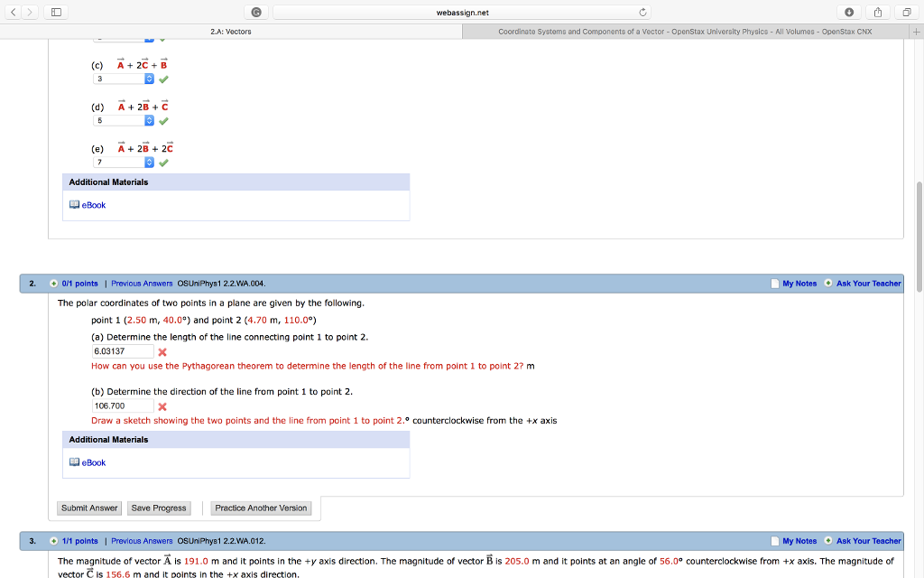Click the Grammarly extension icon
The height and width of the screenshot is (578, 924).
[x=255, y=12]
